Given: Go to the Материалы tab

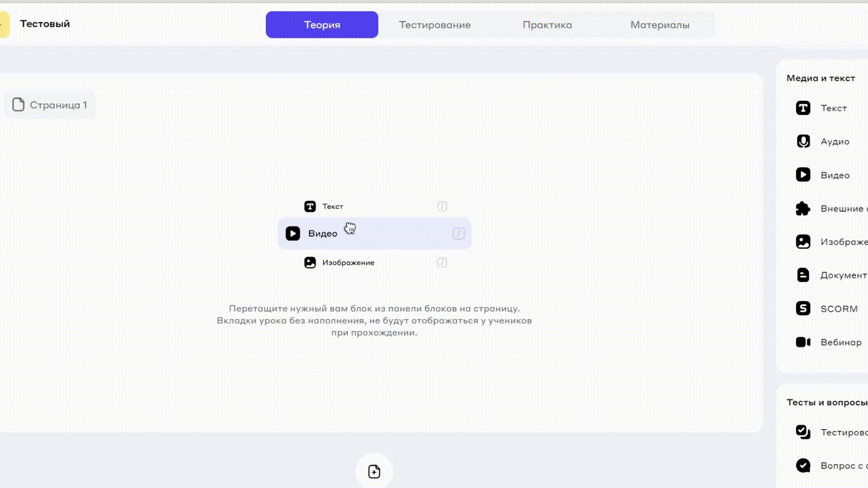Looking at the screenshot, I should click(660, 25).
